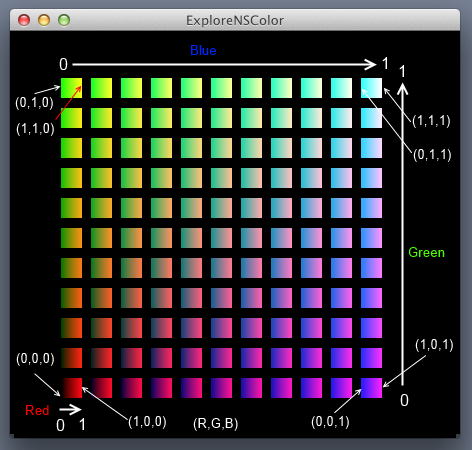Click the (1,0,0) coordinate label

tap(147, 422)
